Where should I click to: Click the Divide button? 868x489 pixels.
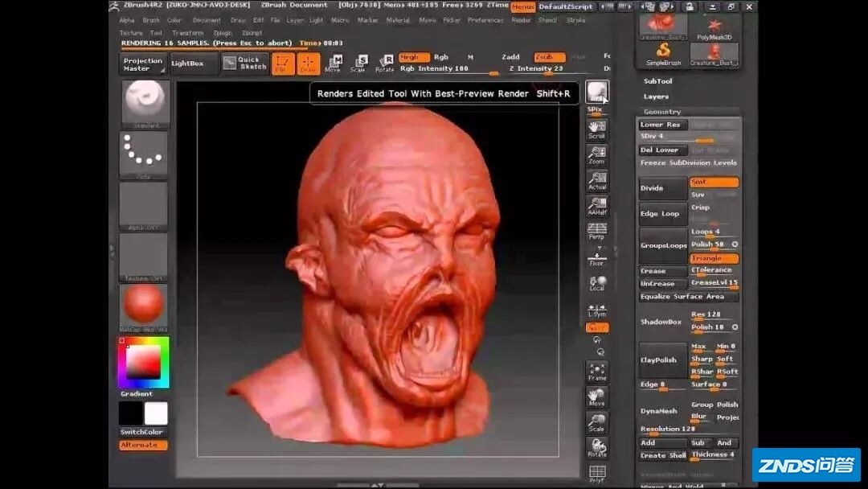click(662, 188)
